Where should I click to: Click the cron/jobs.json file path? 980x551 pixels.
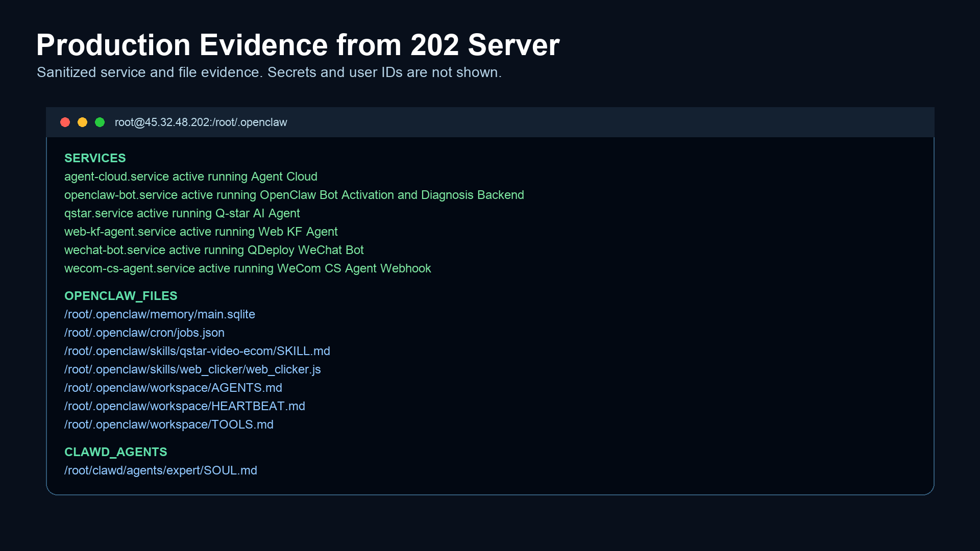[x=144, y=333]
